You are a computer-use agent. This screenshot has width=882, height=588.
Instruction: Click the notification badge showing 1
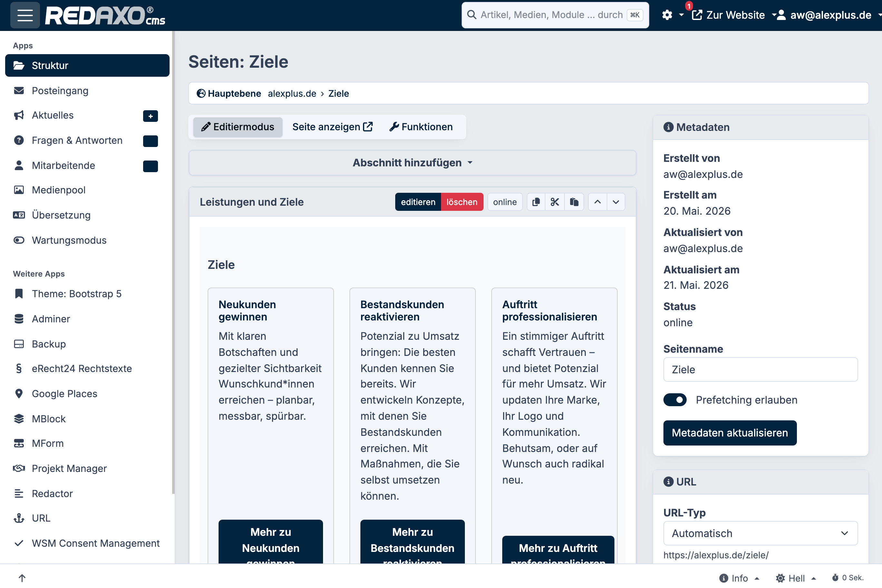(689, 6)
